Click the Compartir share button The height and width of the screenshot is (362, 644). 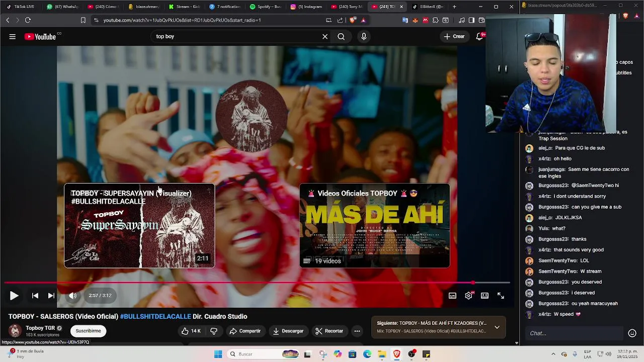[245, 331]
